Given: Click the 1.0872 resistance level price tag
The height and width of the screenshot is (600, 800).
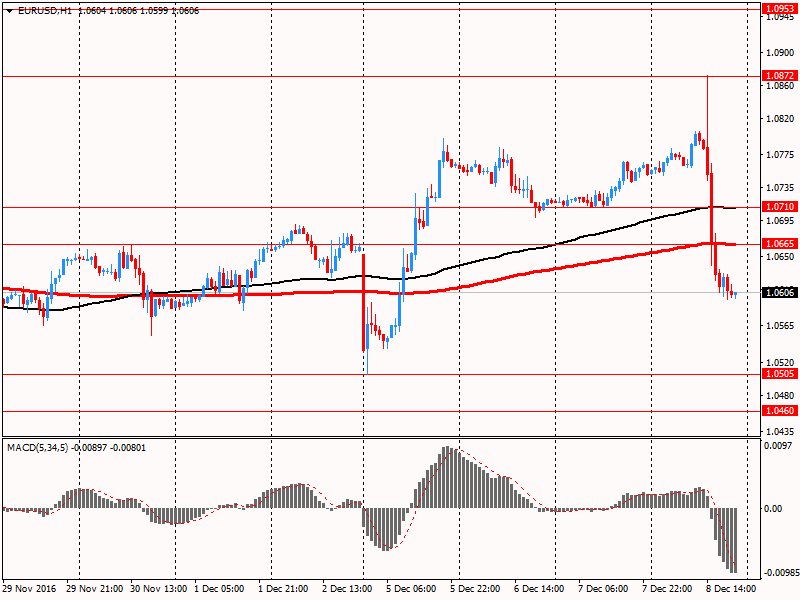Looking at the screenshot, I should click(779, 76).
